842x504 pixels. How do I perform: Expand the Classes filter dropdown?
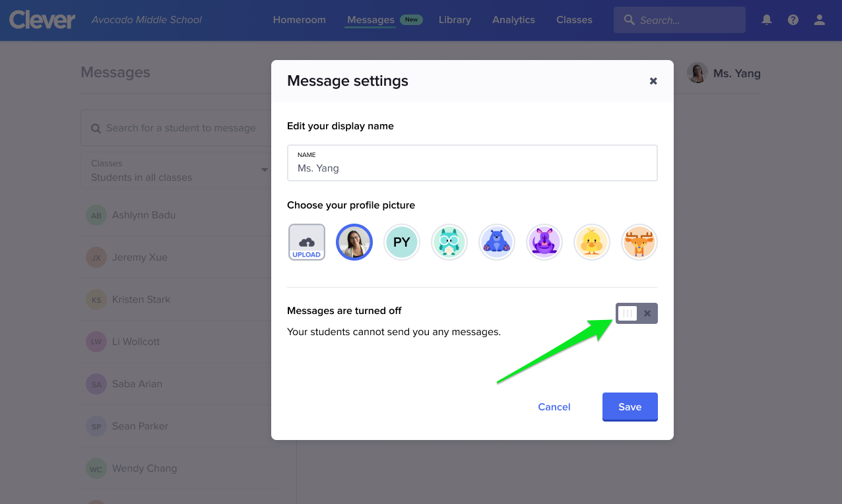tap(264, 170)
